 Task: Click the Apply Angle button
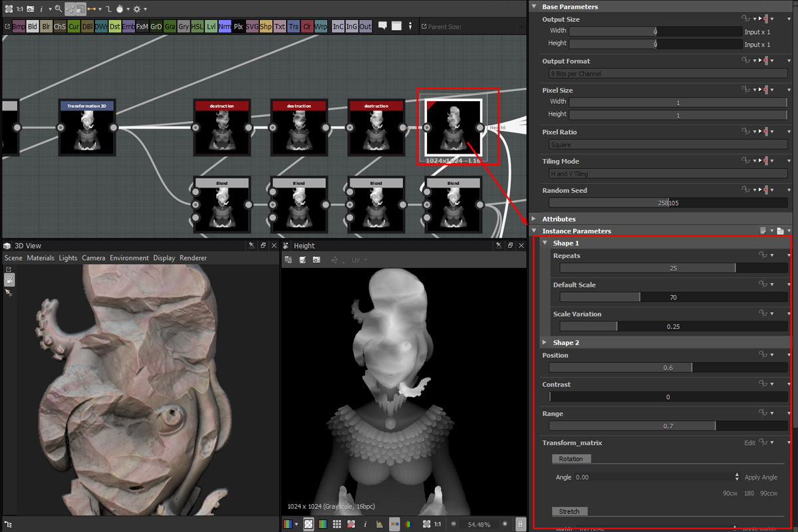tap(761, 477)
